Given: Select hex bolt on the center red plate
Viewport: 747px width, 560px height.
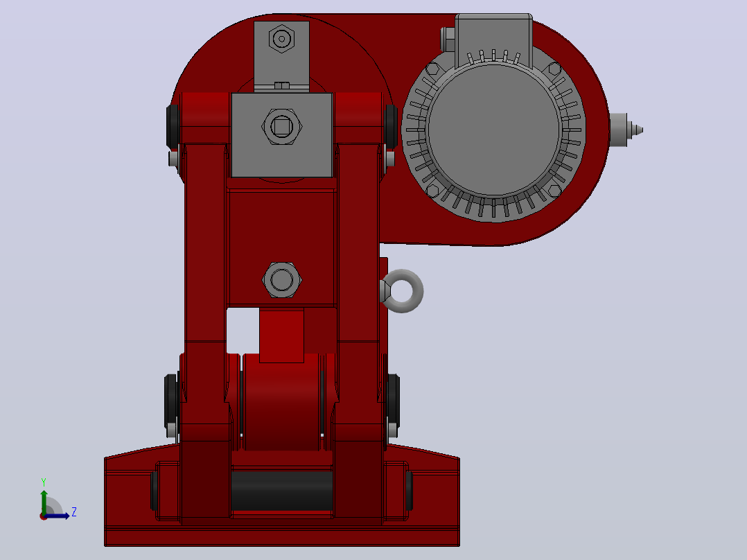Looking at the screenshot, I should [x=281, y=280].
